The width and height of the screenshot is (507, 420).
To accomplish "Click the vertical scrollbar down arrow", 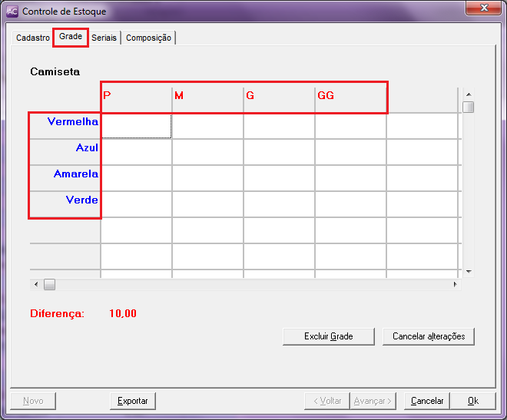I will tap(468, 272).
